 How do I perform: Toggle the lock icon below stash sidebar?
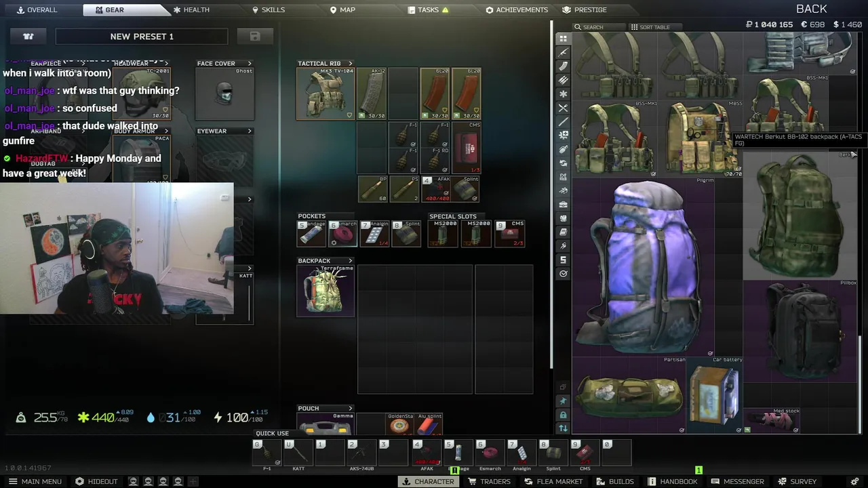pos(563,415)
